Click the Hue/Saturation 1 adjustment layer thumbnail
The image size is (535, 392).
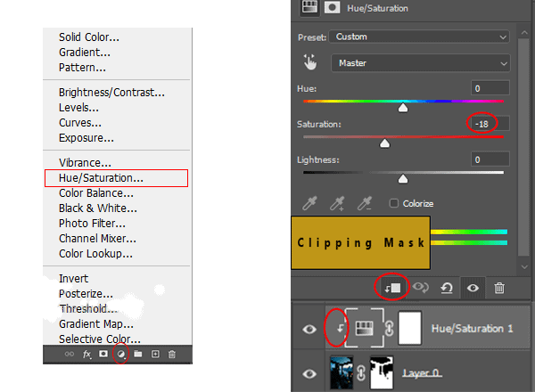[364, 329]
